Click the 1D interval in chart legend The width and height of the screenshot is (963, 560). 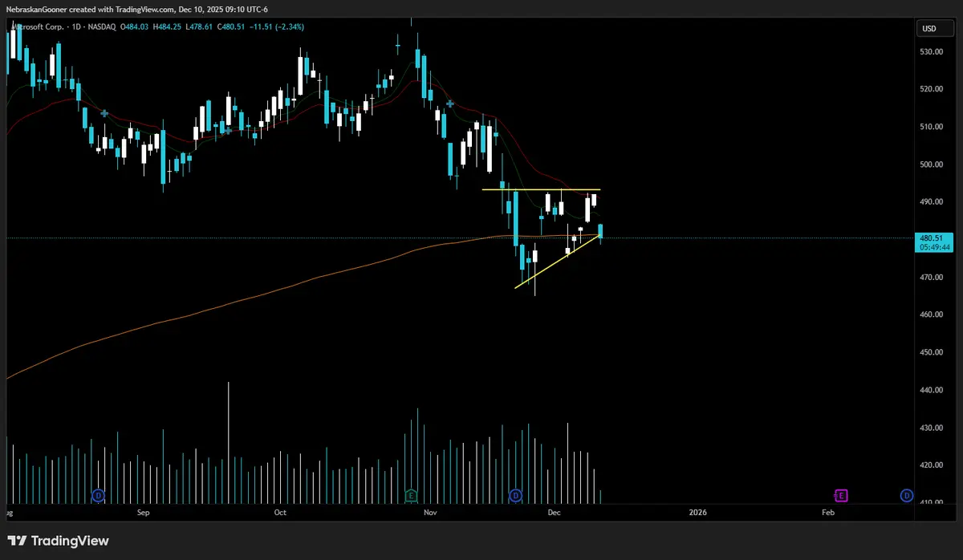(76, 26)
